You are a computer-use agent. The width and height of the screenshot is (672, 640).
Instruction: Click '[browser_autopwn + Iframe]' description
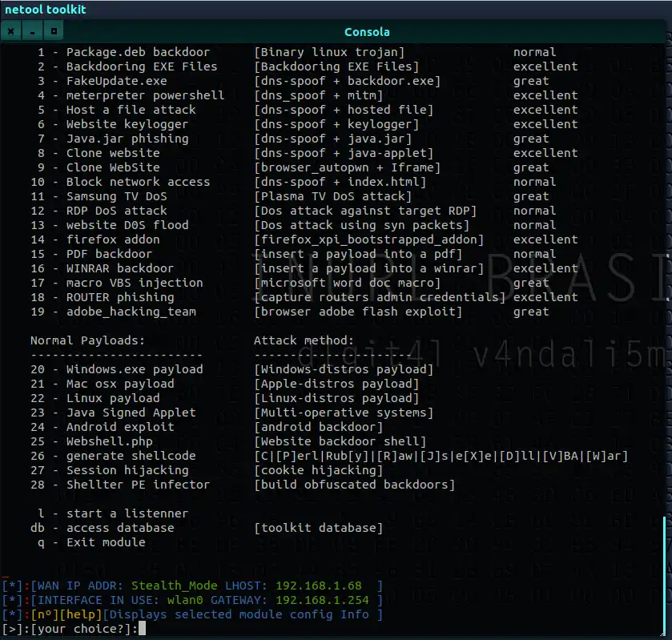(347, 167)
